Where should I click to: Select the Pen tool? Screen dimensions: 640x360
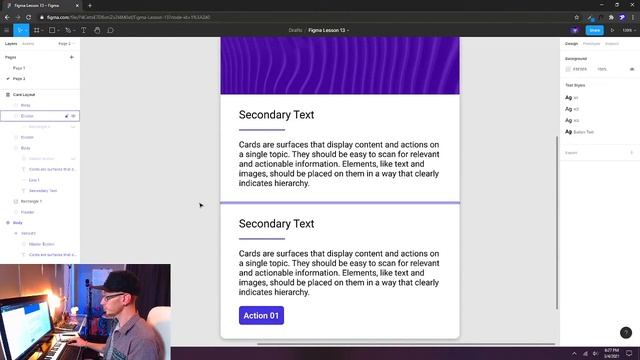pyautogui.click(x=68, y=30)
